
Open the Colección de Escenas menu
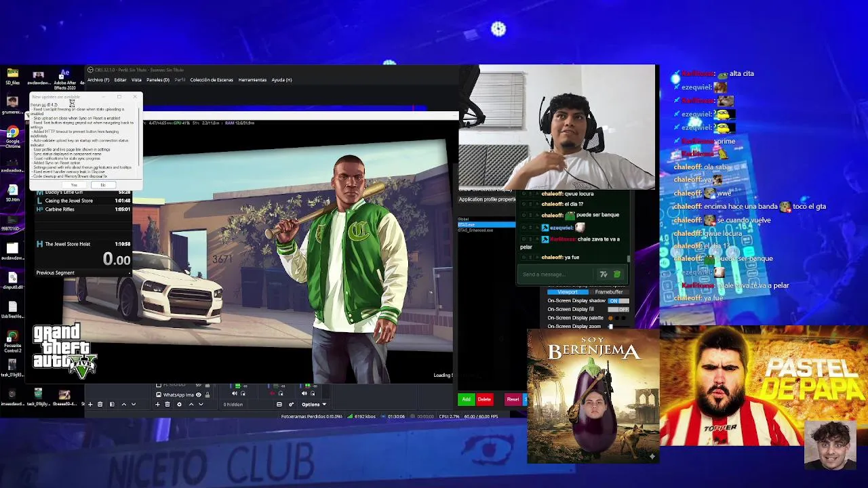(x=212, y=80)
